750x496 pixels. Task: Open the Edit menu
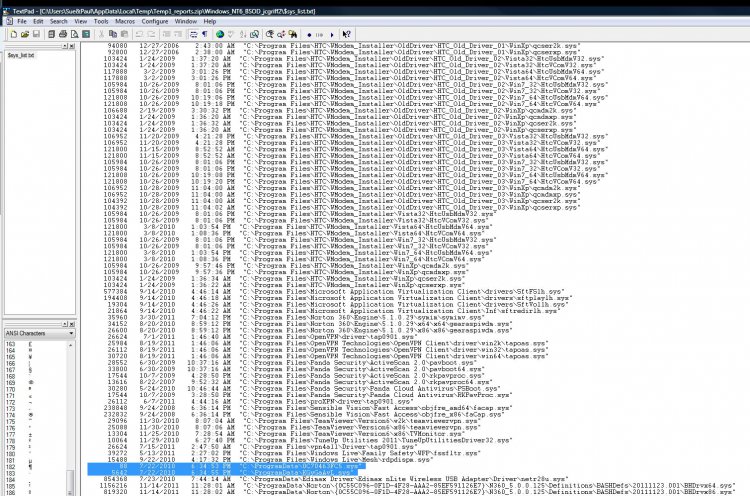click(38, 22)
